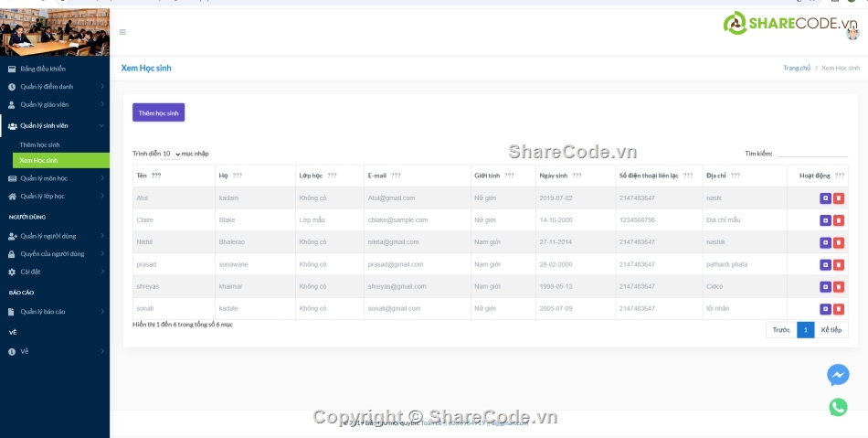This screenshot has height=438, width=868.
Task: Click the Tìm kiếm search field
Action: 811,154
